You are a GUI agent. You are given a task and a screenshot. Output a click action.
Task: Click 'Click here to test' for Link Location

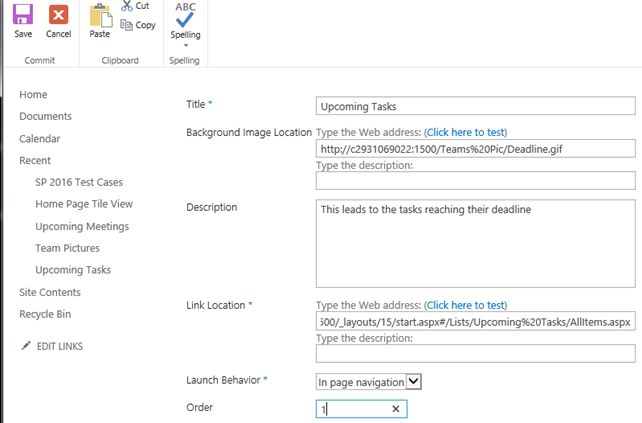pos(466,305)
